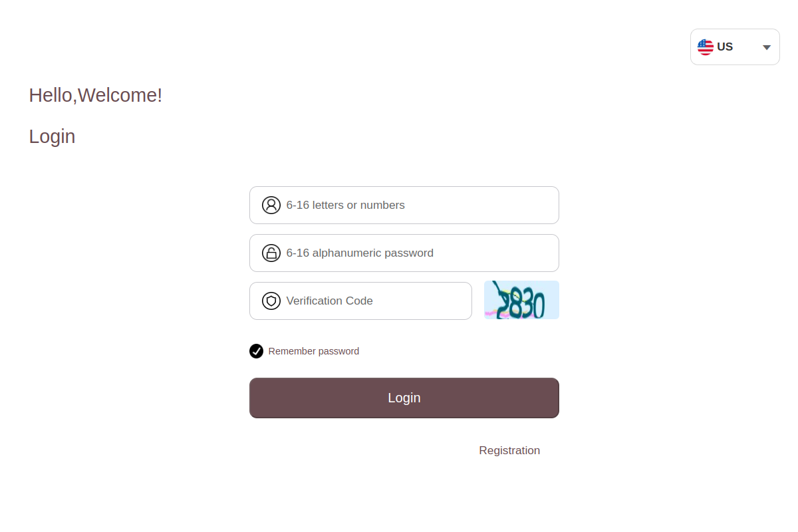The height and width of the screenshot is (532, 798).
Task: Refresh the verification code by clicking the captcha
Action: [521, 299]
